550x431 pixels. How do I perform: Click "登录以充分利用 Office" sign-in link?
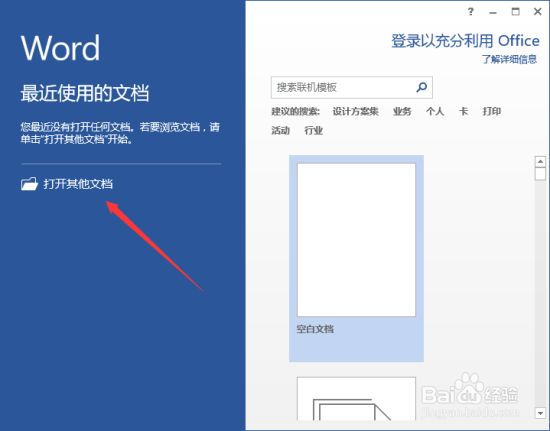[x=465, y=41]
